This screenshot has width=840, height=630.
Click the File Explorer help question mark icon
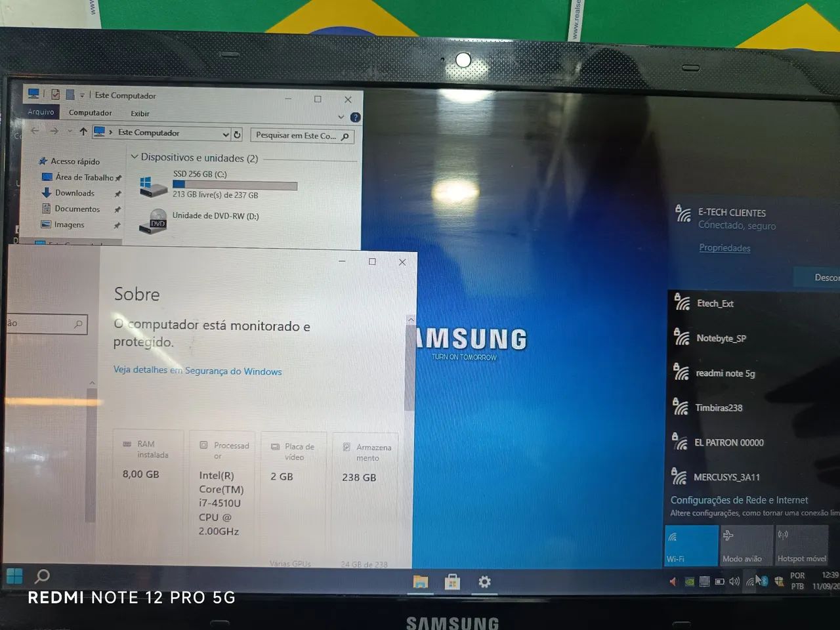coord(355,117)
